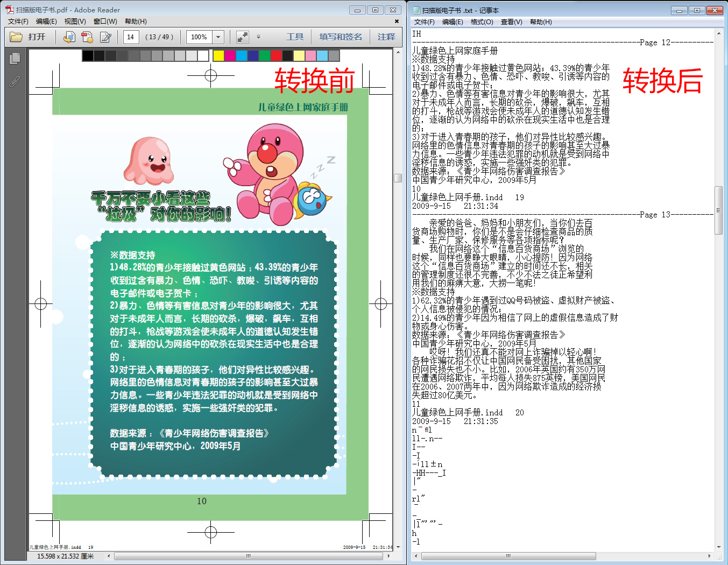Viewport: 728px width, 565px height.
Task: Click 中国青少年研究中心，2009年5月 in the PDF
Action: (175, 446)
